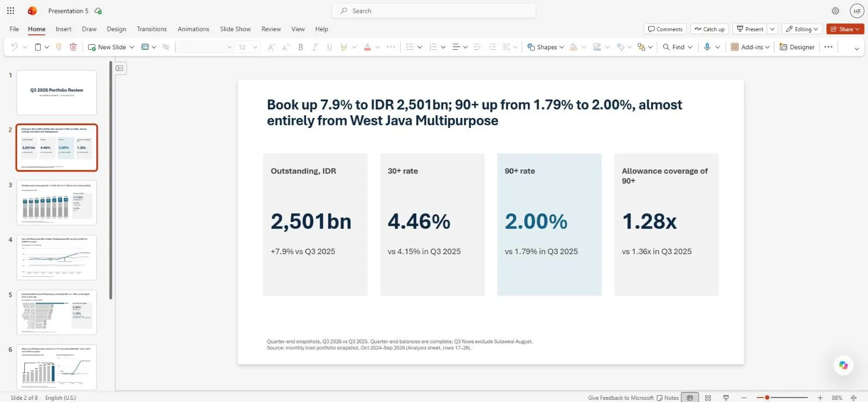The width and height of the screenshot is (868, 402).
Task: Click the Decrease Font Size icon
Action: (286, 47)
